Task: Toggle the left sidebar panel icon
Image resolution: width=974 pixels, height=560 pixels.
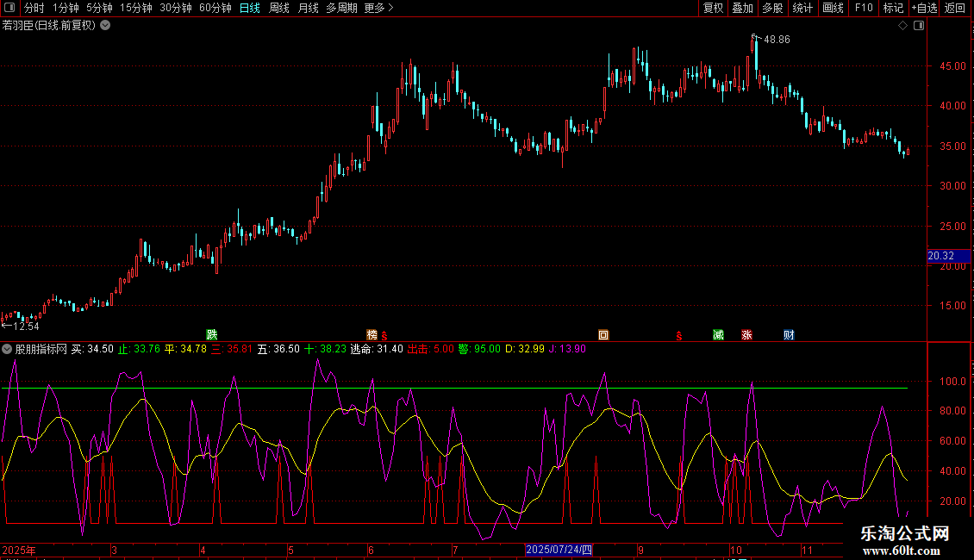Action: (10, 9)
